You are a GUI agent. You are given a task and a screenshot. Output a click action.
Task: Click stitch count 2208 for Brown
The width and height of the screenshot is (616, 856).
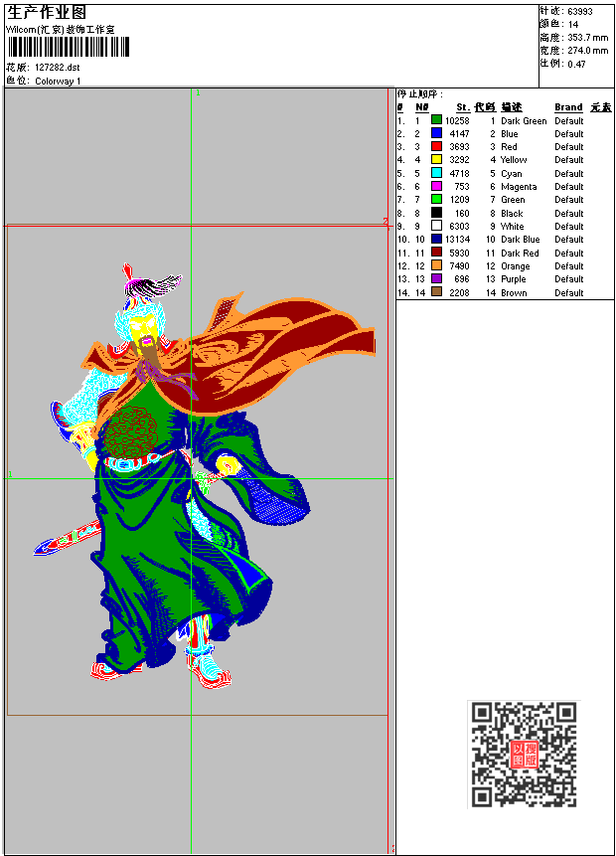(459, 293)
